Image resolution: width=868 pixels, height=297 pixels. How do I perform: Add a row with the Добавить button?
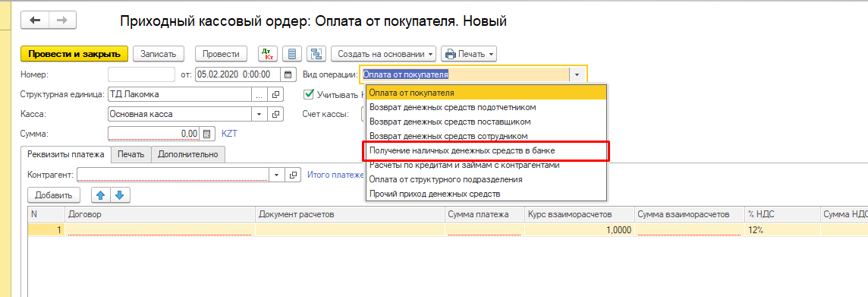[x=54, y=195]
